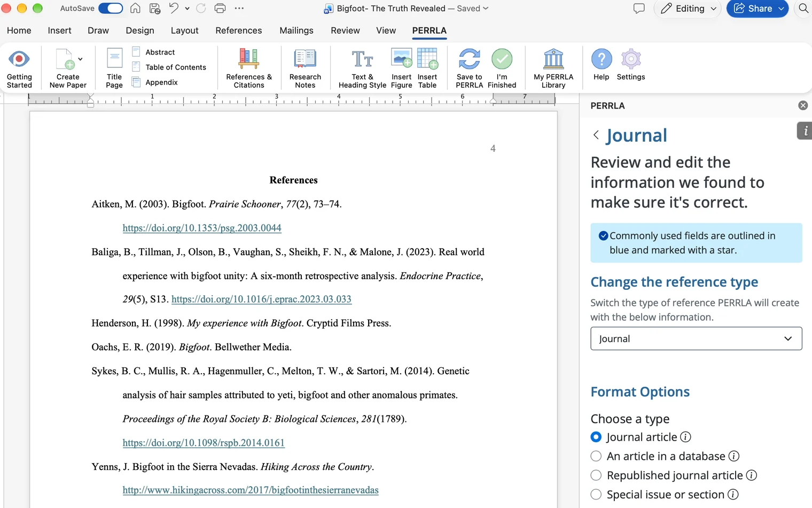Expand the document title Saved menu
The image size is (812, 508).
[x=486, y=9]
